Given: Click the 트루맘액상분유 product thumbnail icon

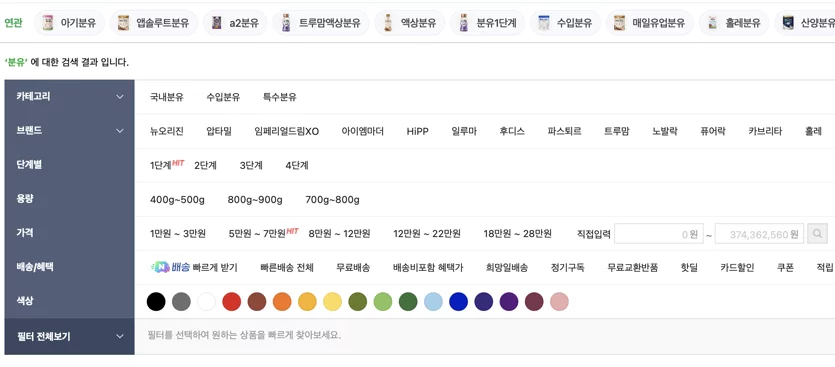Looking at the screenshot, I should coord(286,23).
